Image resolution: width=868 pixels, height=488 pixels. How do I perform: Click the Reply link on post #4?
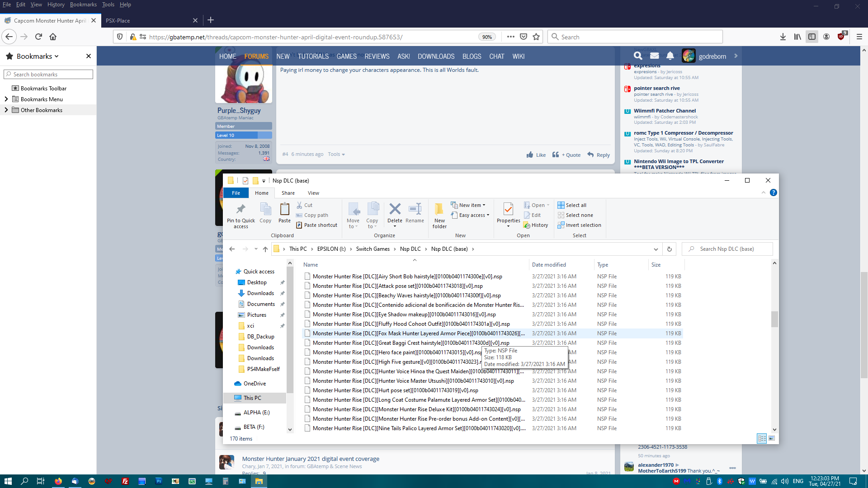599,155
